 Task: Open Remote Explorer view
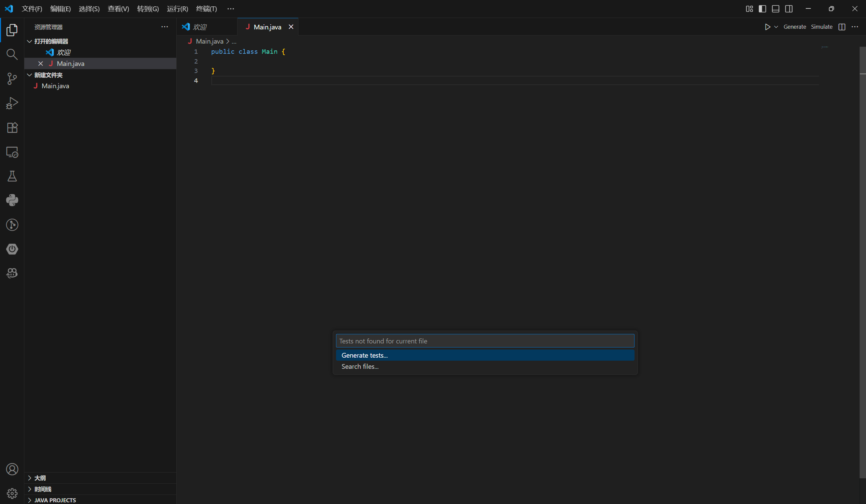point(12,152)
